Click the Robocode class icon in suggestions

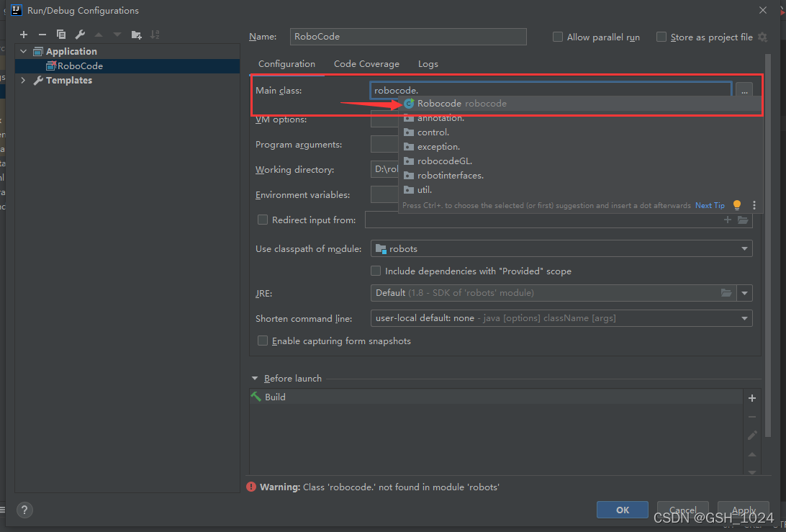[x=409, y=103]
